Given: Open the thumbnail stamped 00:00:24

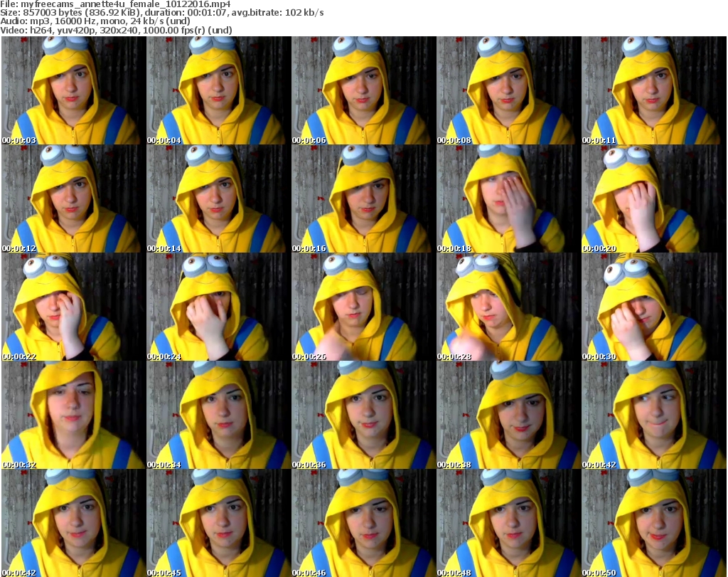Looking at the screenshot, I should (219, 307).
